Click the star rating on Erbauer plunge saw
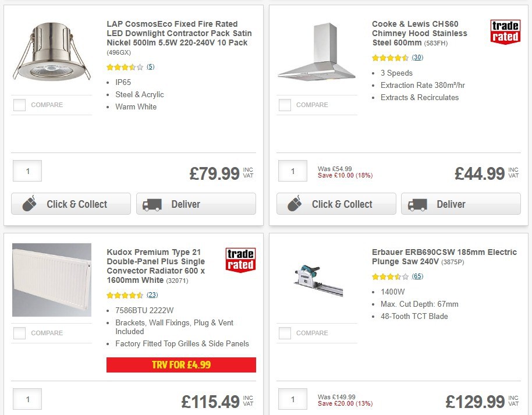The image size is (532, 415). (389, 276)
